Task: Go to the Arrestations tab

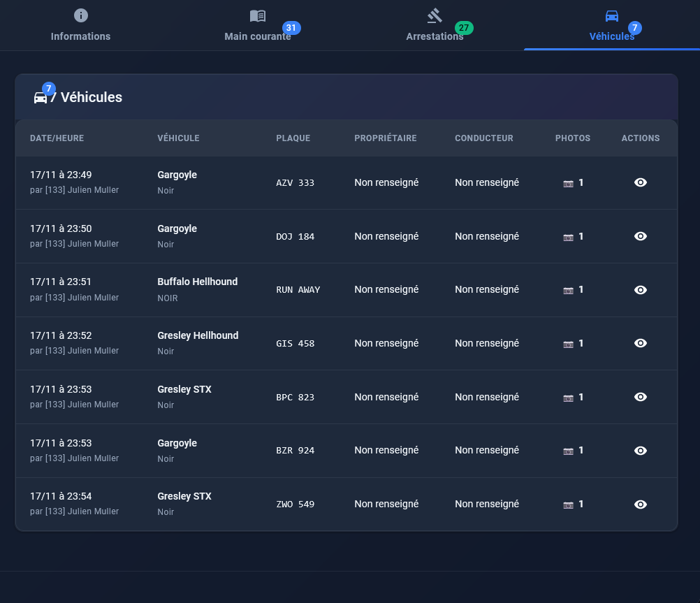Action: (435, 26)
